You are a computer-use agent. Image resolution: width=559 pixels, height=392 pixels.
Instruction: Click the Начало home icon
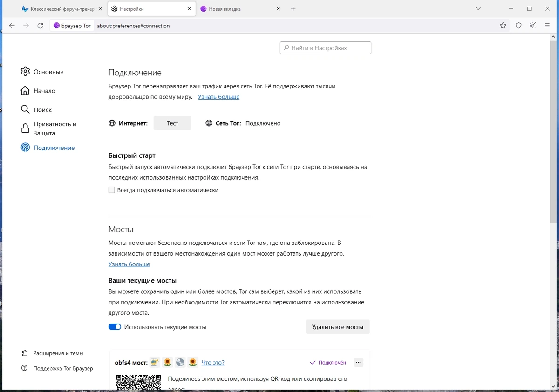tap(25, 90)
